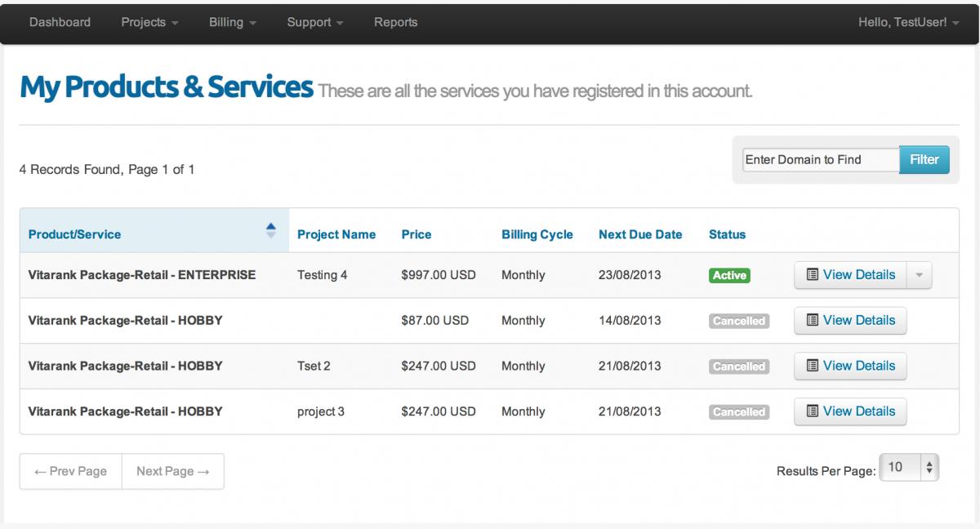980x529 pixels.
Task: Open the Reports page
Action: (x=396, y=22)
